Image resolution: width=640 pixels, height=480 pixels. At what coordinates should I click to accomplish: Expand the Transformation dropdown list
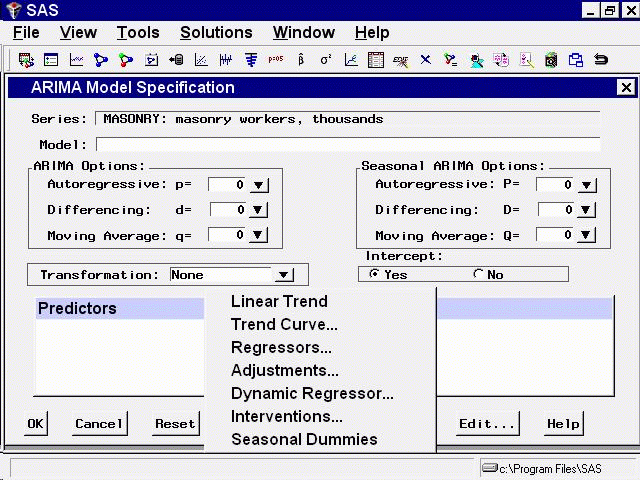pyautogui.click(x=284, y=275)
